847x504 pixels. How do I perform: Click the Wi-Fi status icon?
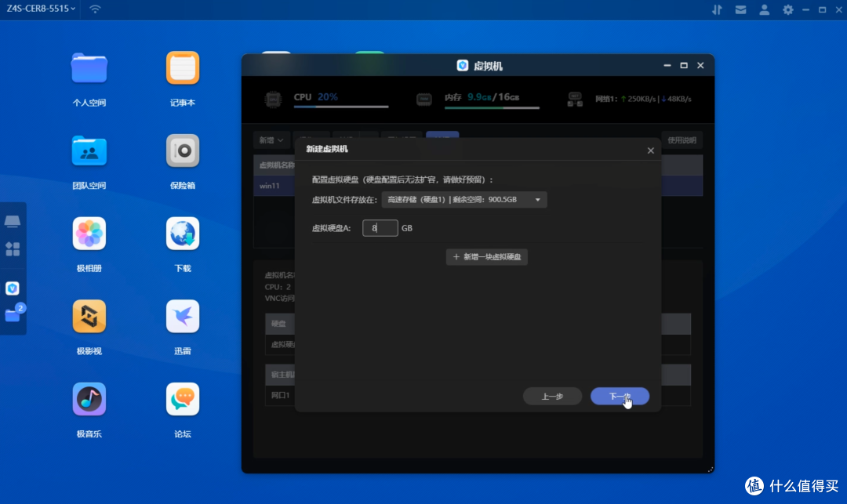click(95, 9)
